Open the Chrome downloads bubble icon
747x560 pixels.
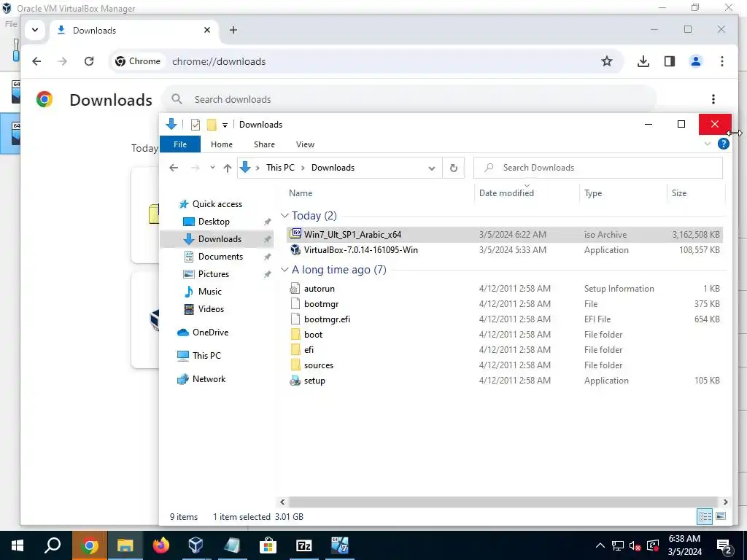pos(643,61)
